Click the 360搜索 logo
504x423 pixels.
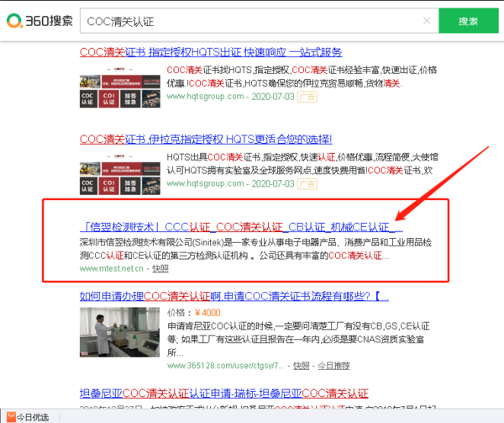point(39,21)
